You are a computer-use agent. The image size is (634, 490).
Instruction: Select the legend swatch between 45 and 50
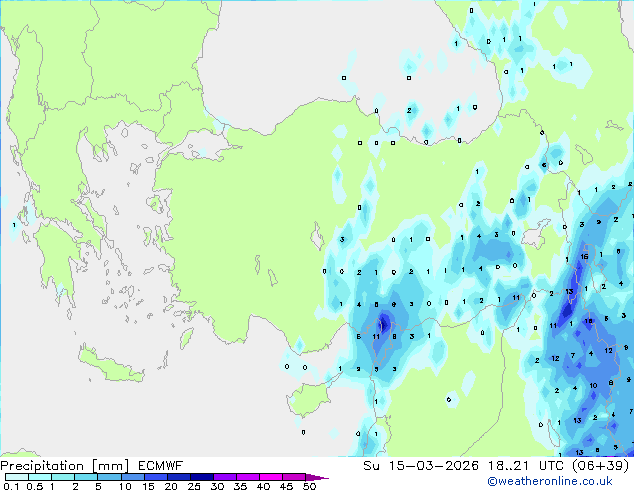294,477
